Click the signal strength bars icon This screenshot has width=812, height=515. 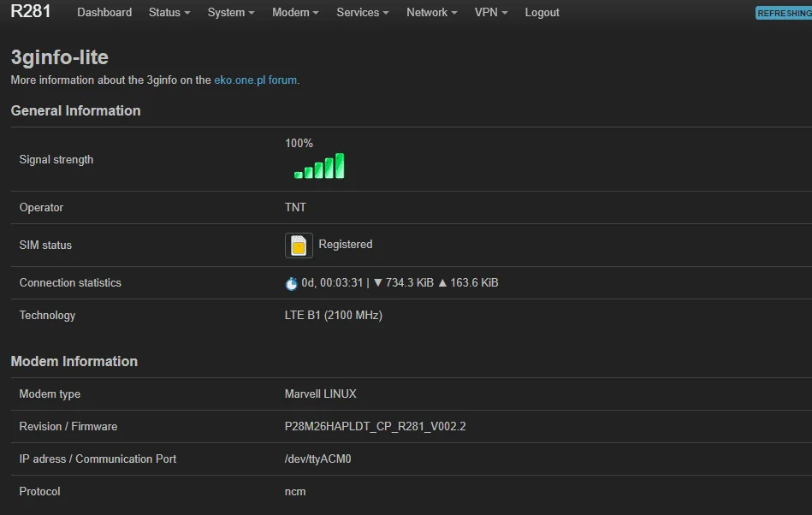point(319,166)
